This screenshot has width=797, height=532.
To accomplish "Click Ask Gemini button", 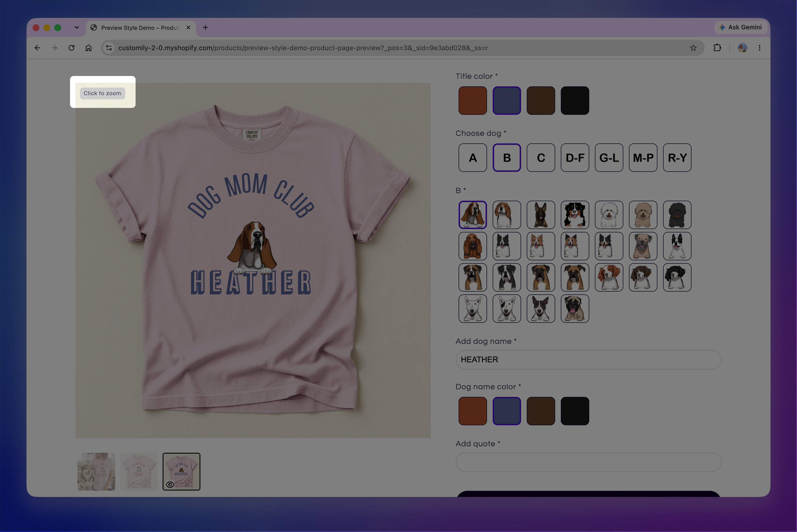I will tap(741, 27).
